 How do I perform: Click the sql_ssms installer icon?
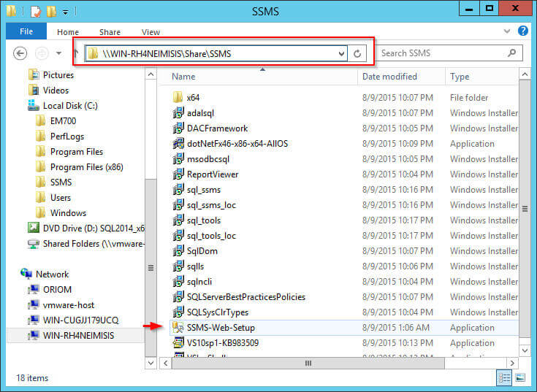[178, 190]
